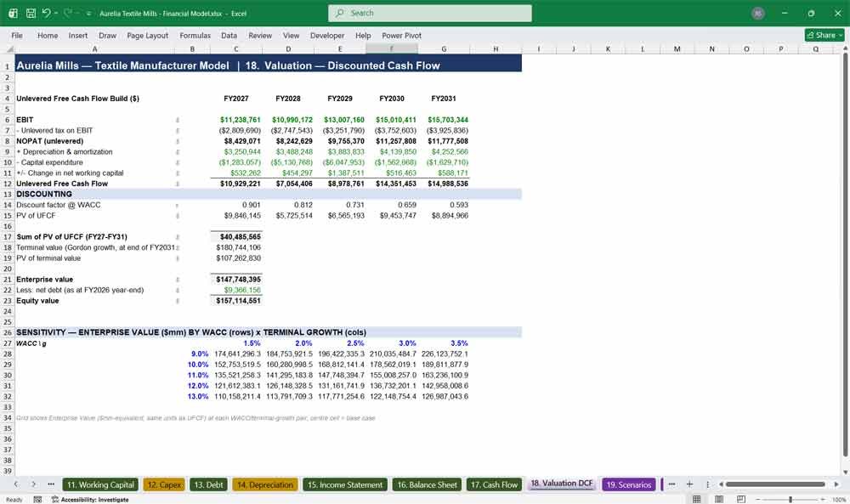Select column A header
Screen dimensions: 850x504
point(94,48)
